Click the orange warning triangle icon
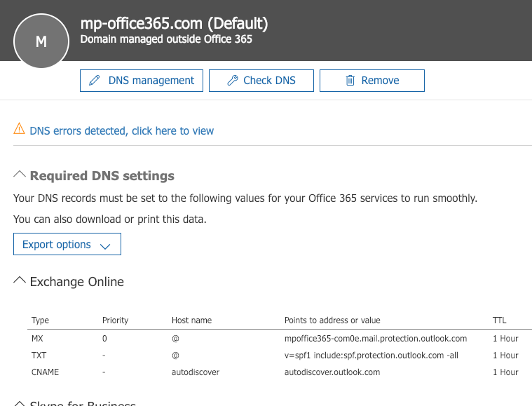Screen dimensions: 532x406 [20, 128]
